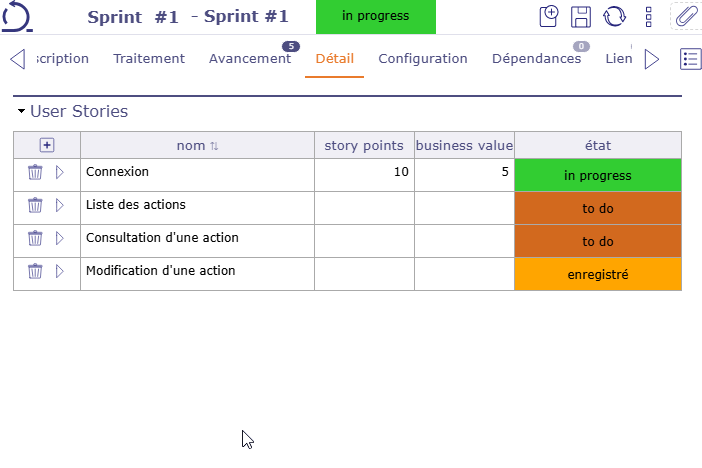This screenshot has height=468, width=702.
Task: Add a new user story with plus icon
Action: (46, 145)
